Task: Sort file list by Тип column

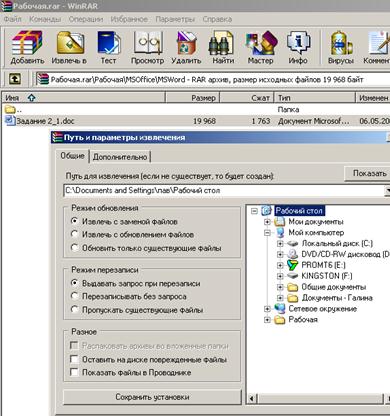Action: 315,98
